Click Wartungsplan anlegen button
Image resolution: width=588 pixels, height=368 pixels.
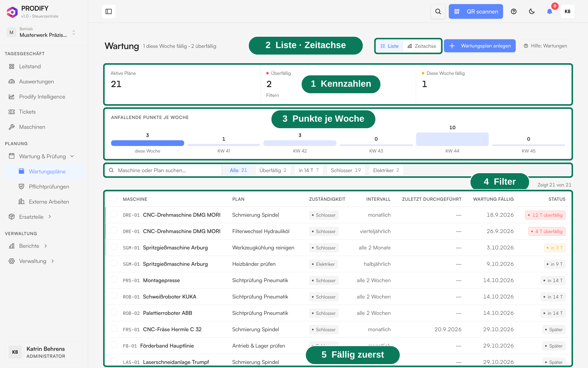[480, 46]
